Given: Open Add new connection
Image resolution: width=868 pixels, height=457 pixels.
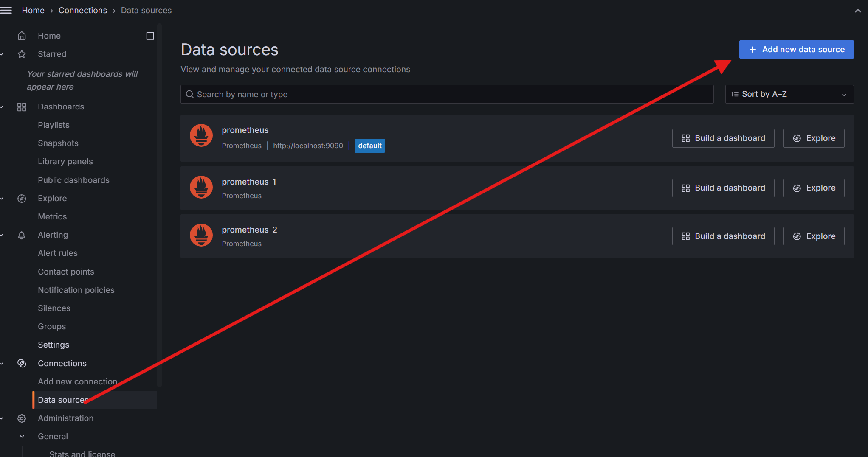Looking at the screenshot, I should (x=77, y=381).
